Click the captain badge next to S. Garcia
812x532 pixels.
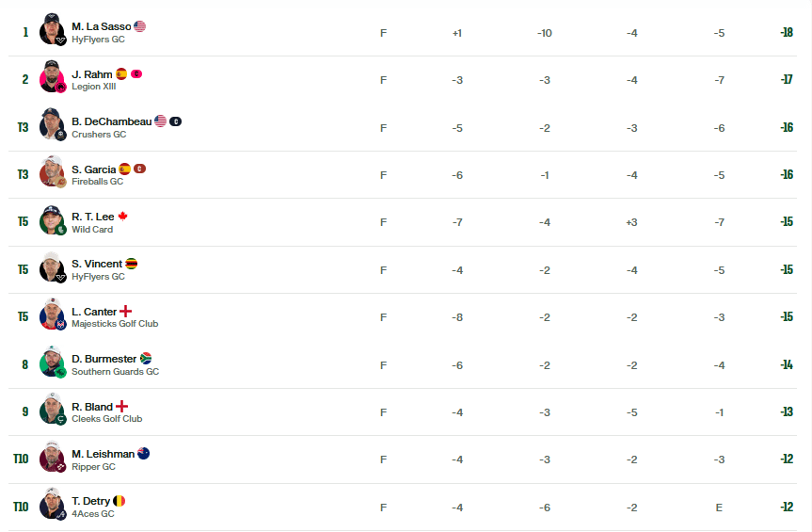(x=140, y=169)
